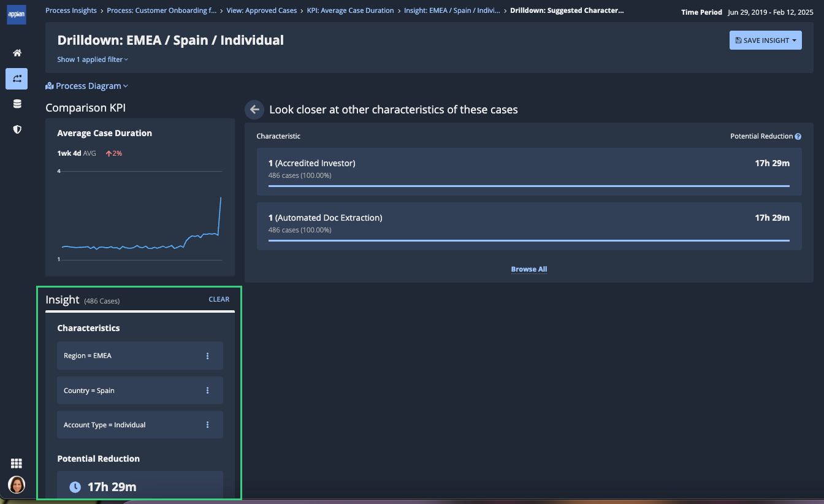Screen dimensions: 824x504
Task: Open the Home icon in sidebar
Action: [17, 53]
